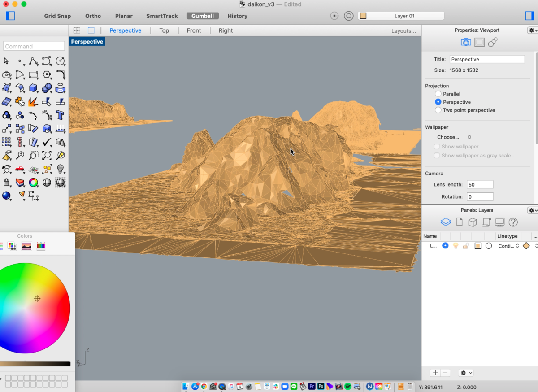Open the Properties panel gear menu
Screen dimensions: 538x392
533,30
